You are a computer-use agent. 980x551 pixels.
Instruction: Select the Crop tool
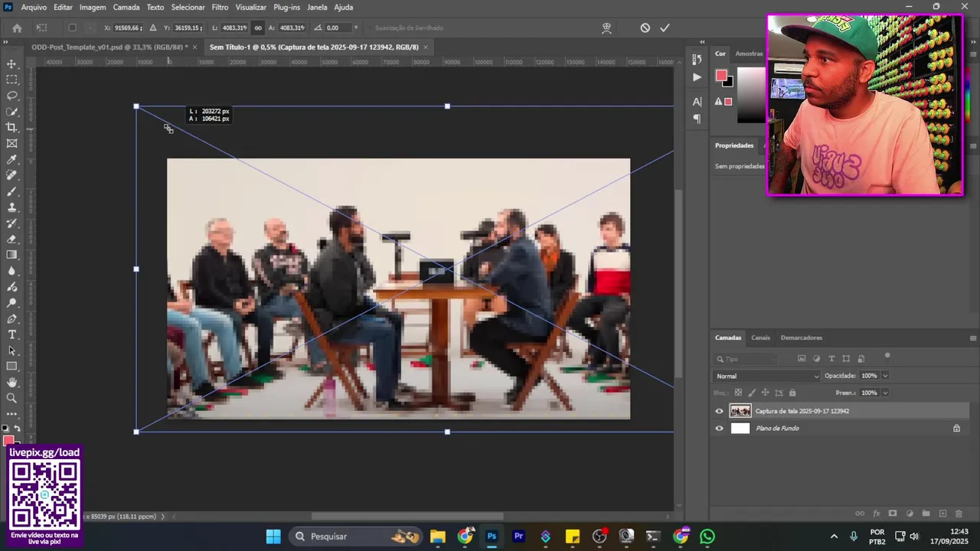pyautogui.click(x=11, y=128)
